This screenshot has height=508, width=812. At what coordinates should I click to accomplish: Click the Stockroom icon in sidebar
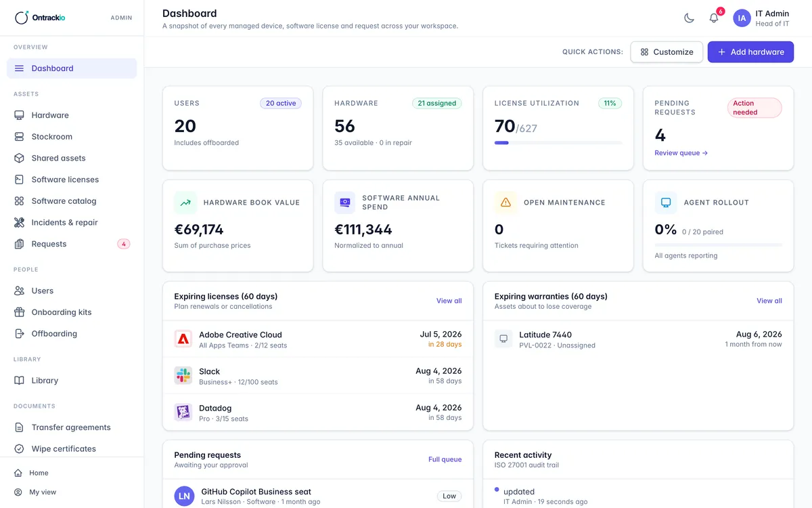point(19,137)
